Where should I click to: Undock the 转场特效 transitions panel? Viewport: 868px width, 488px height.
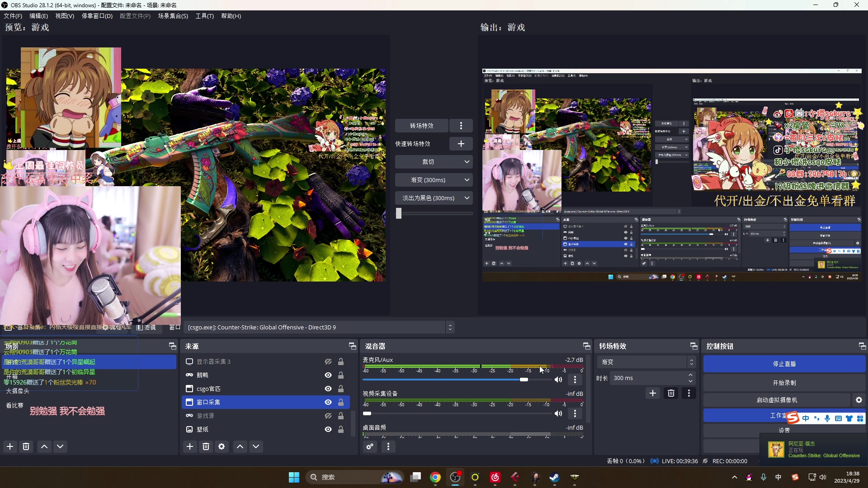[694, 346]
